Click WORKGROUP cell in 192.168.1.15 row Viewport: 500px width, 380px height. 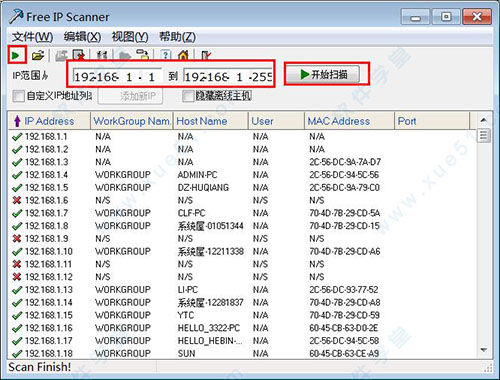pyautogui.click(x=123, y=315)
